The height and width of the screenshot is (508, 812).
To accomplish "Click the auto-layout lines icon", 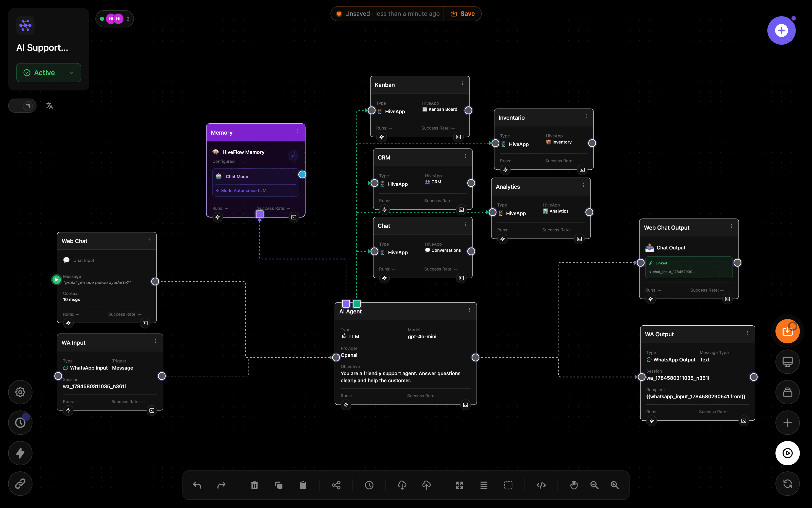I will click(x=484, y=485).
